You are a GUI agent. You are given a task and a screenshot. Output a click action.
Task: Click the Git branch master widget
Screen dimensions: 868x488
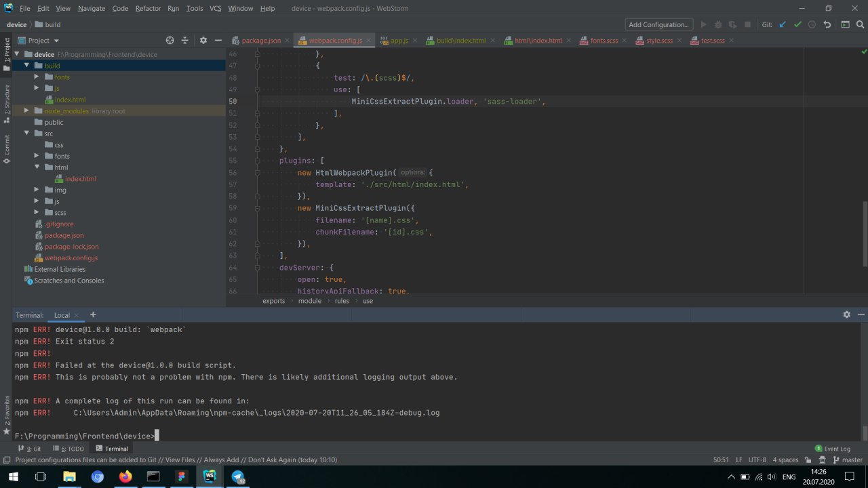coord(847,460)
